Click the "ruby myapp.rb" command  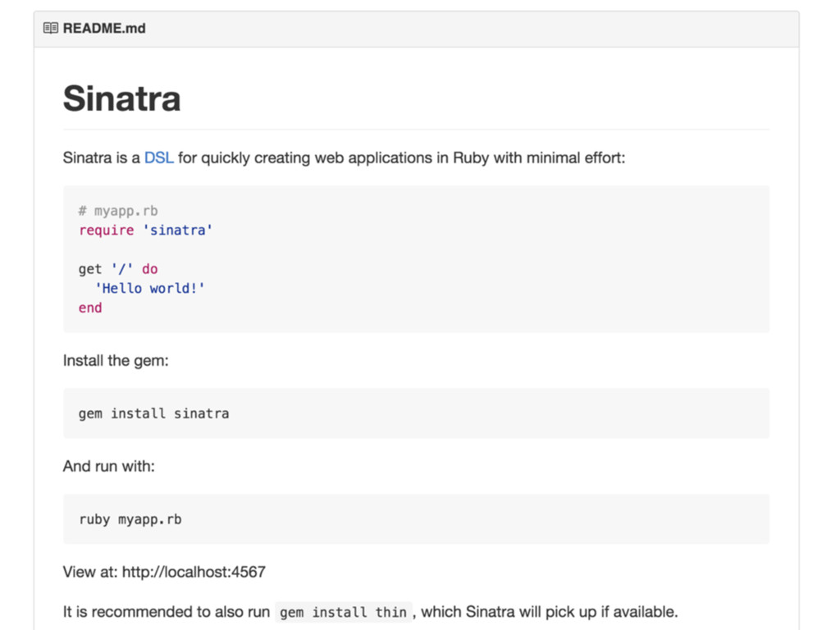(130, 519)
